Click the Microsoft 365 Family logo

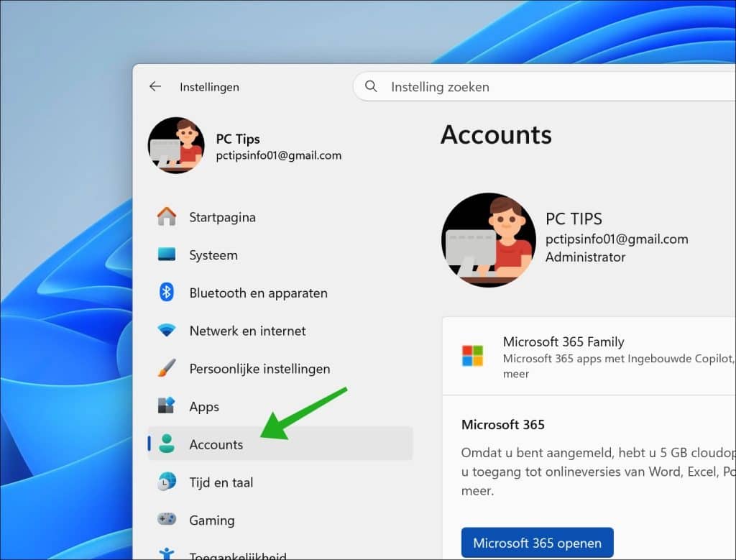(472, 354)
